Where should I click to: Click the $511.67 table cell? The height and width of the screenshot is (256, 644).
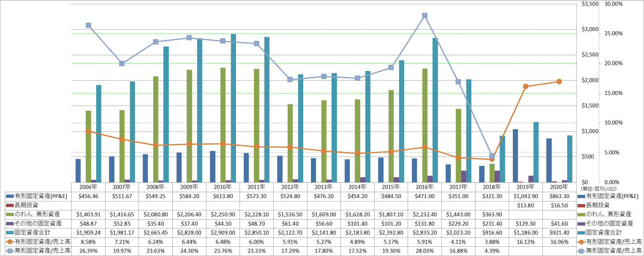[x=122, y=196]
